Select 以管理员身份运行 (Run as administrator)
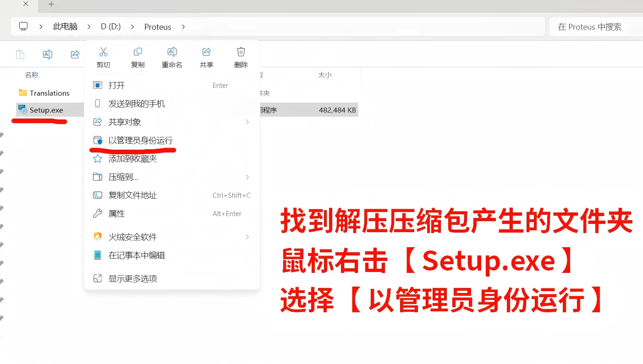The width and height of the screenshot is (643, 364). (140, 141)
